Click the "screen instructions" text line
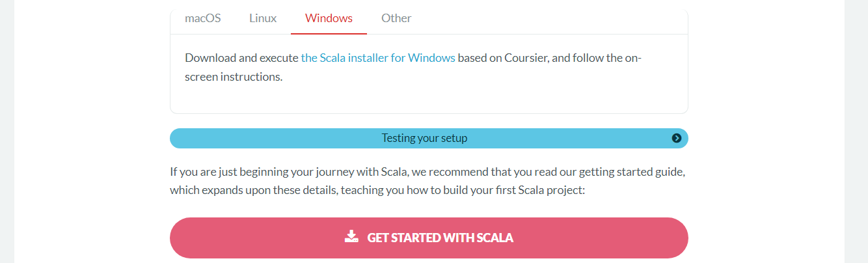Image resolution: width=868 pixels, height=263 pixels. coord(234,76)
